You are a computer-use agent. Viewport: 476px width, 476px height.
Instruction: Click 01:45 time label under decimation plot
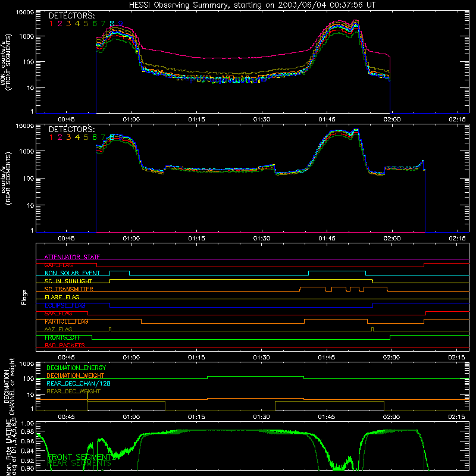tap(327, 417)
